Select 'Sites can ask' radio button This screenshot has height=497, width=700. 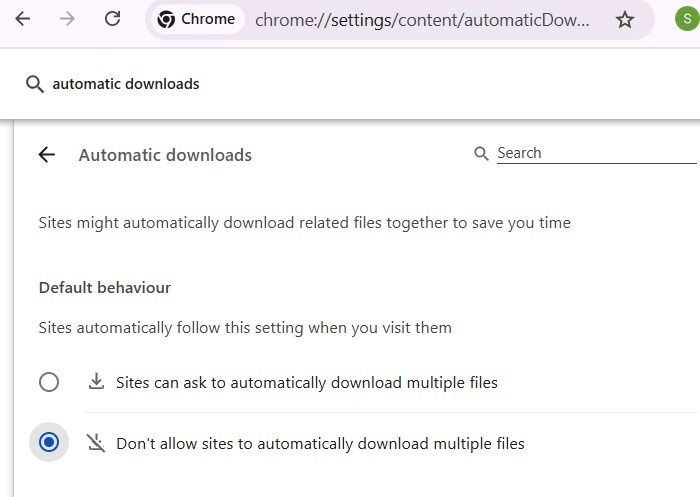pos(49,382)
